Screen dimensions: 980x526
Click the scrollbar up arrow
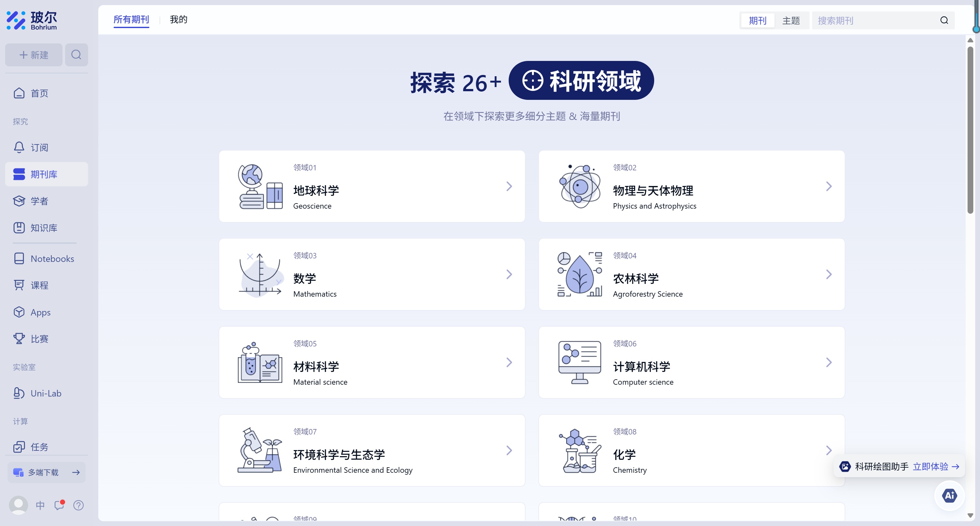[x=970, y=40]
